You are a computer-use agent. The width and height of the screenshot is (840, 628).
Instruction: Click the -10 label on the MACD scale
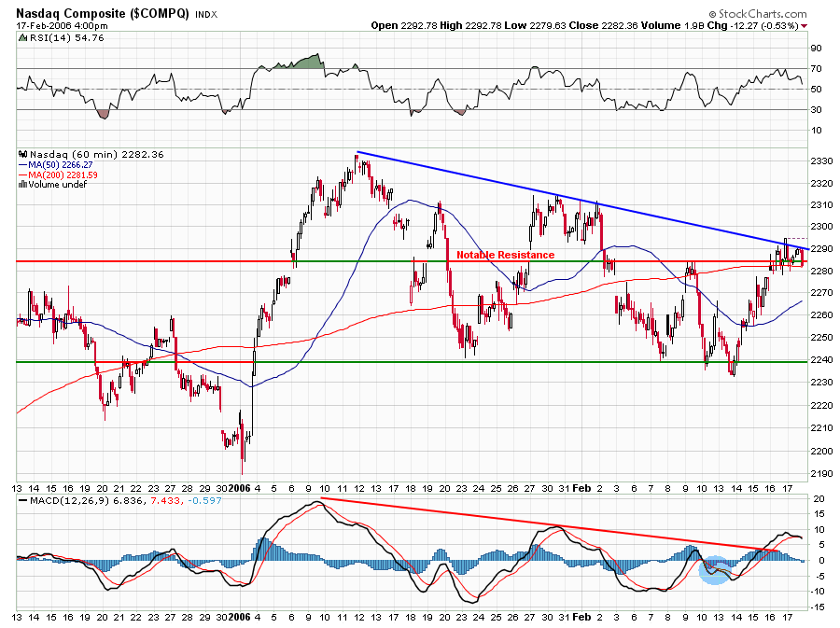(x=817, y=592)
